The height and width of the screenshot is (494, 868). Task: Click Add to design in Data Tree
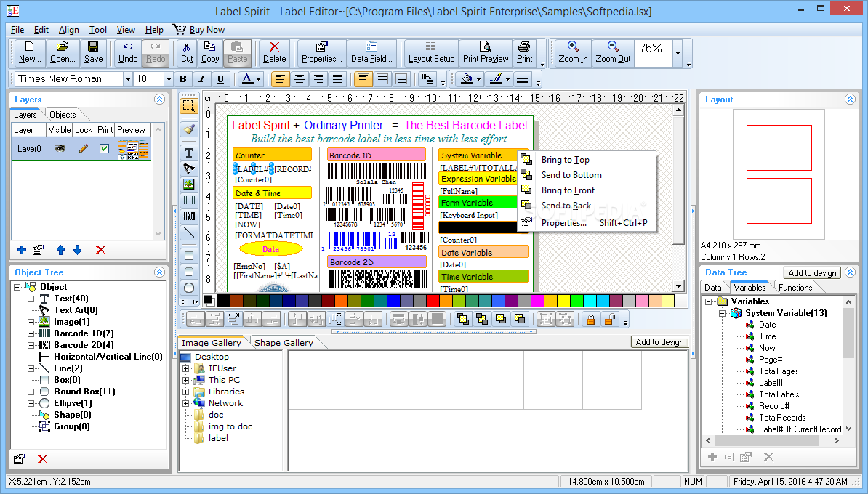(812, 272)
